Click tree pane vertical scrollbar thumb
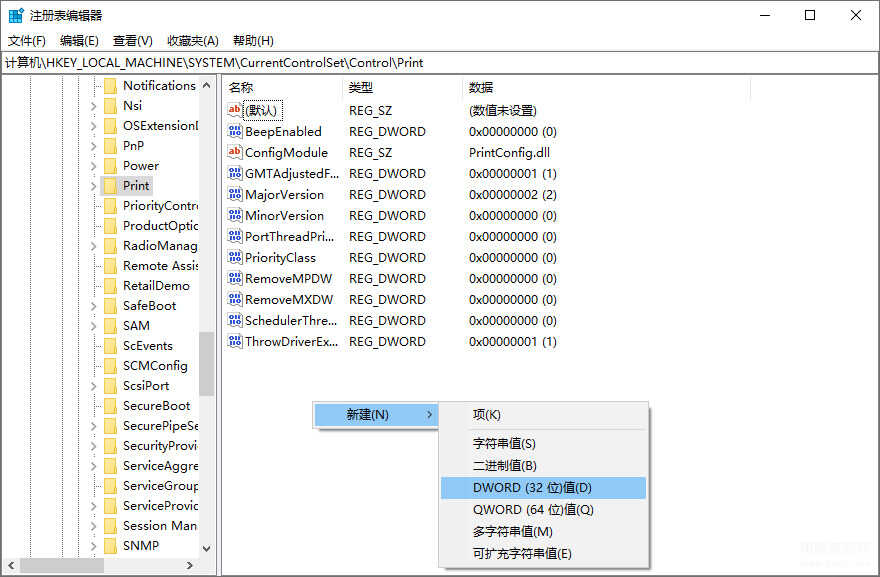 tap(207, 364)
